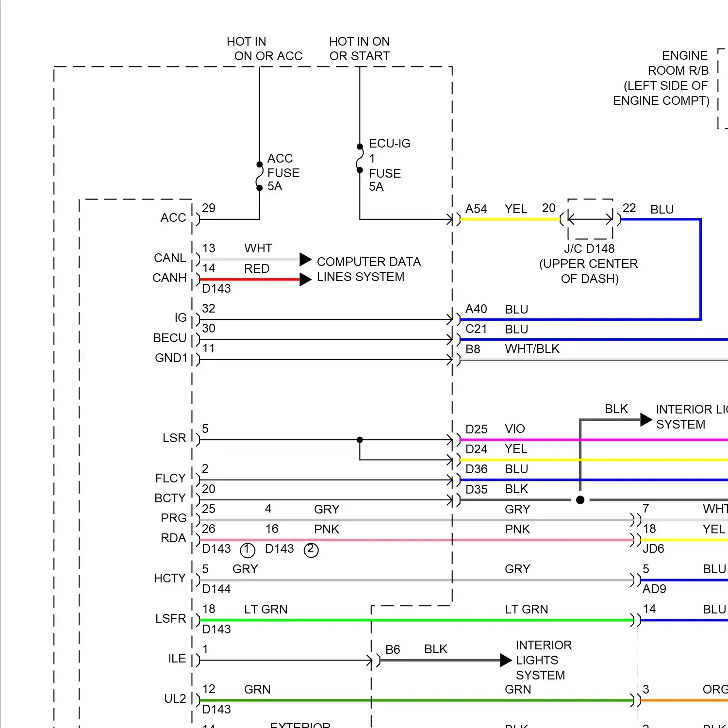The height and width of the screenshot is (728, 728).
Task: Click the LSFR pin label
Action: (x=170, y=618)
